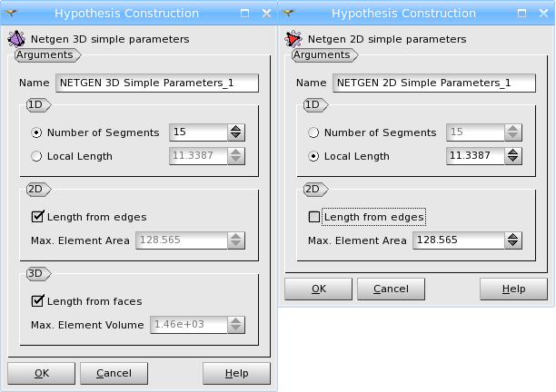Image resolution: width=556 pixels, height=392 pixels.
Task: Cancel the Netgen 2D parameters dialog
Action: coord(391,289)
